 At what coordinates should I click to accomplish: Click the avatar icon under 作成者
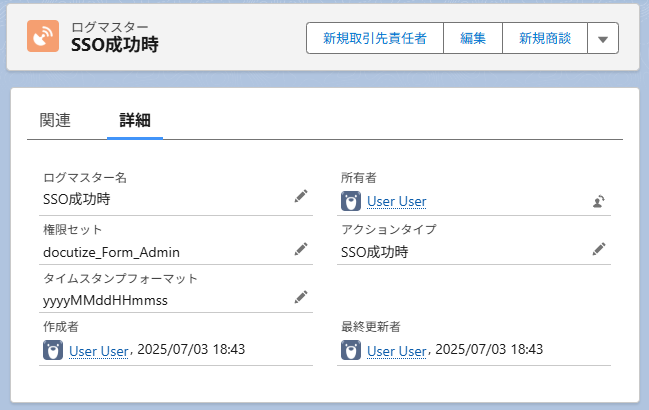53,350
